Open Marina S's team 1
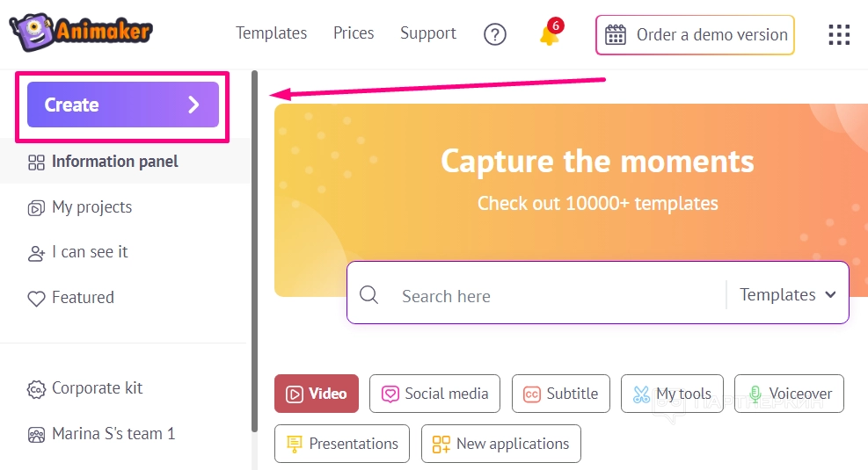Viewport: 868px width, 470px height. coord(113,434)
